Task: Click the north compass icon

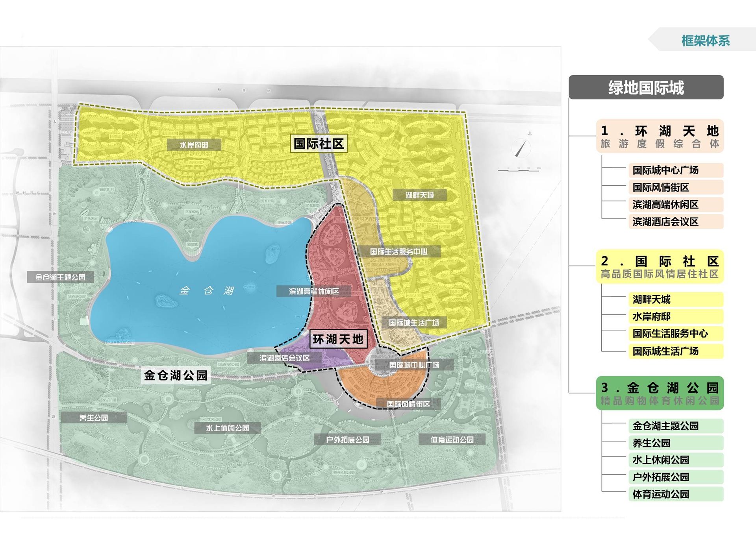Action: [x=521, y=148]
